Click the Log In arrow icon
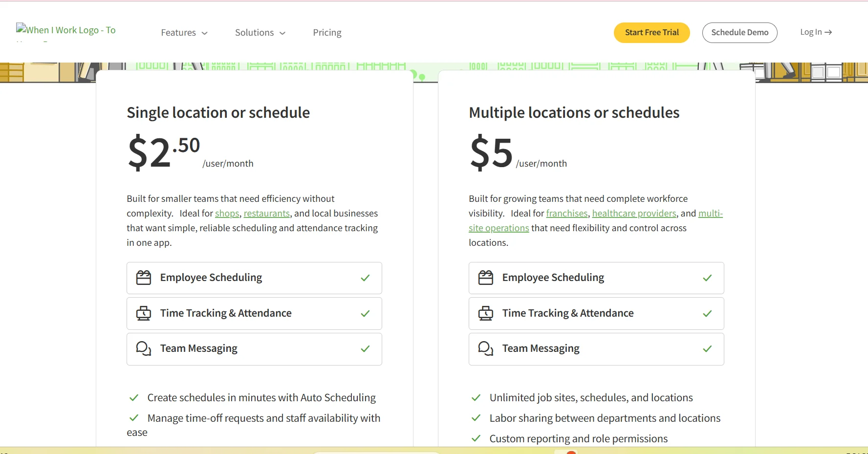The height and width of the screenshot is (454, 868). tap(828, 32)
